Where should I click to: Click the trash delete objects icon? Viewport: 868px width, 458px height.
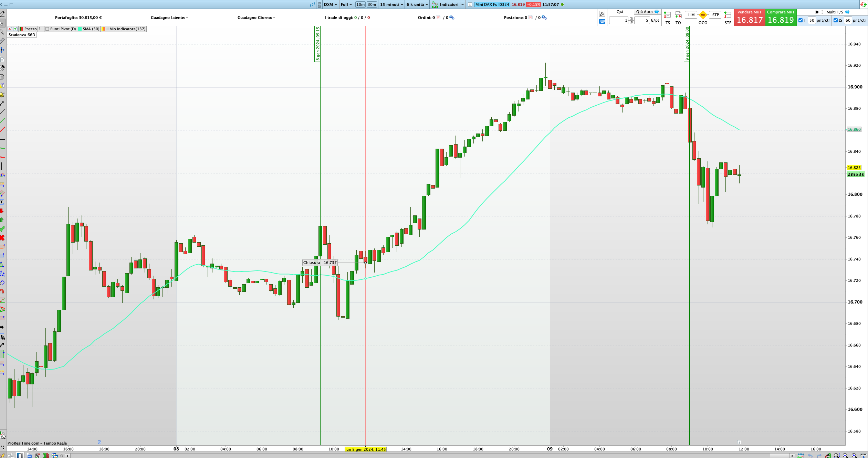point(2,76)
